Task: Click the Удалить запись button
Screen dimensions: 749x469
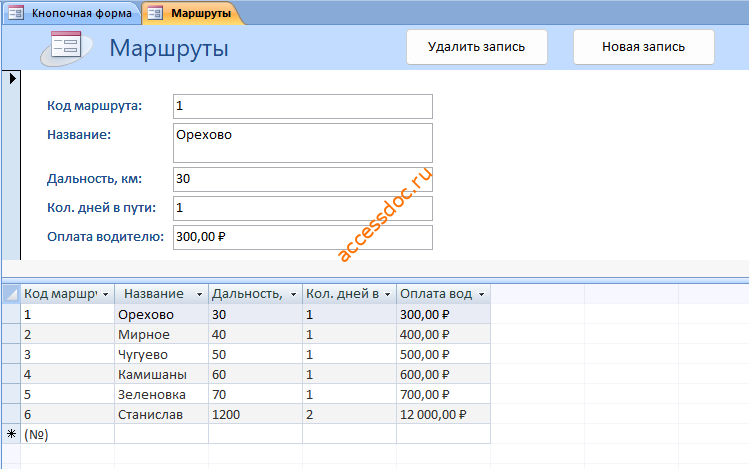Action: coord(477,47)
